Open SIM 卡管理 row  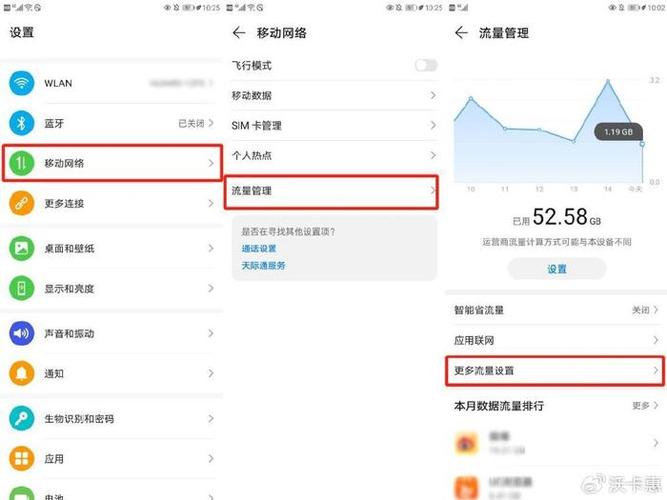[334, 125]
